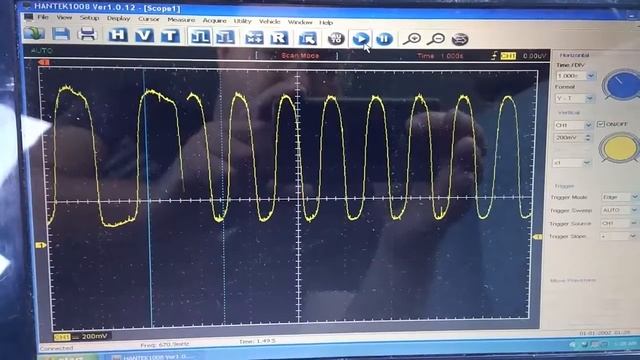Expand the Trigger Slope dropdown
The image size is (640, 360).
click(x=633, y=236)
